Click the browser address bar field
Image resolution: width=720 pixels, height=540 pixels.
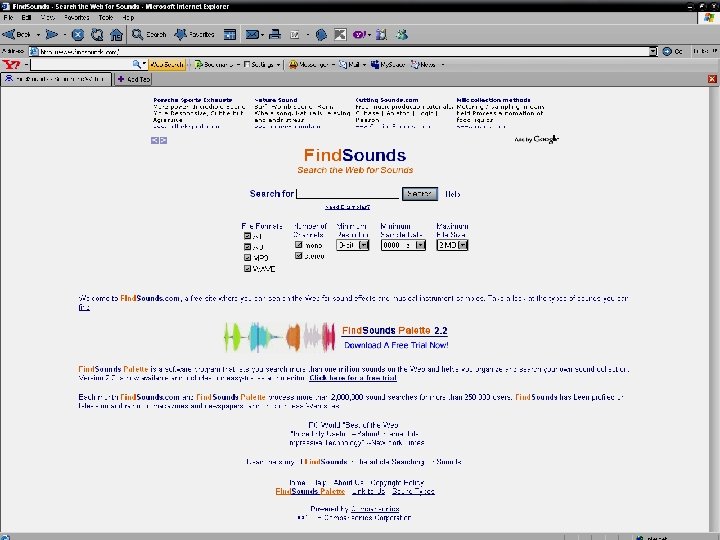click(340, 51)
